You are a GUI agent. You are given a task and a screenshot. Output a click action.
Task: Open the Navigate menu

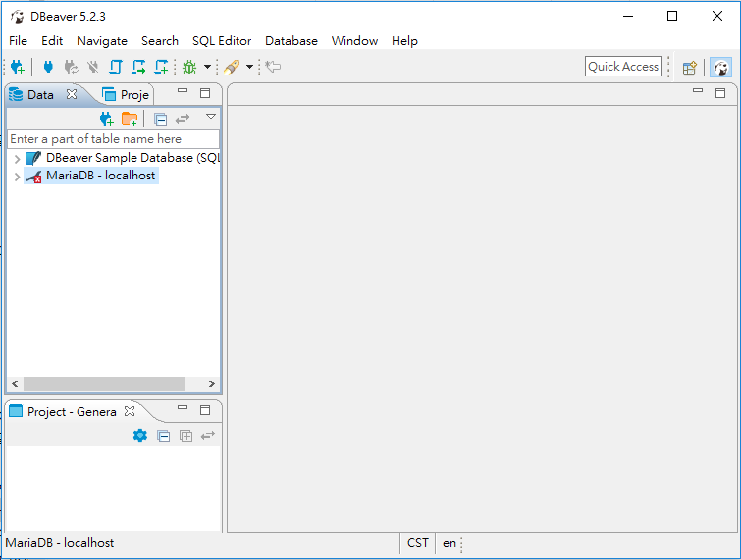[x=102, y=41]
